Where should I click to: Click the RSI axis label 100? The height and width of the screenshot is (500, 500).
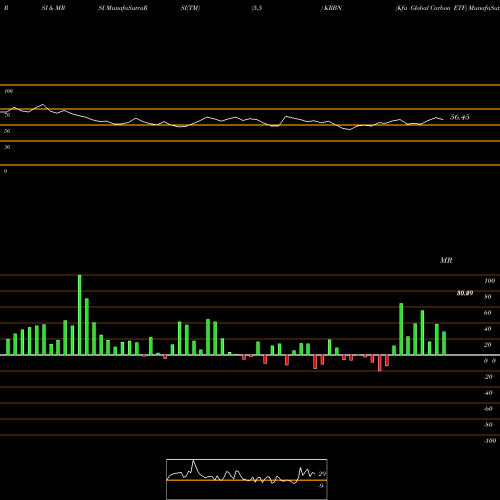[8, 91]
